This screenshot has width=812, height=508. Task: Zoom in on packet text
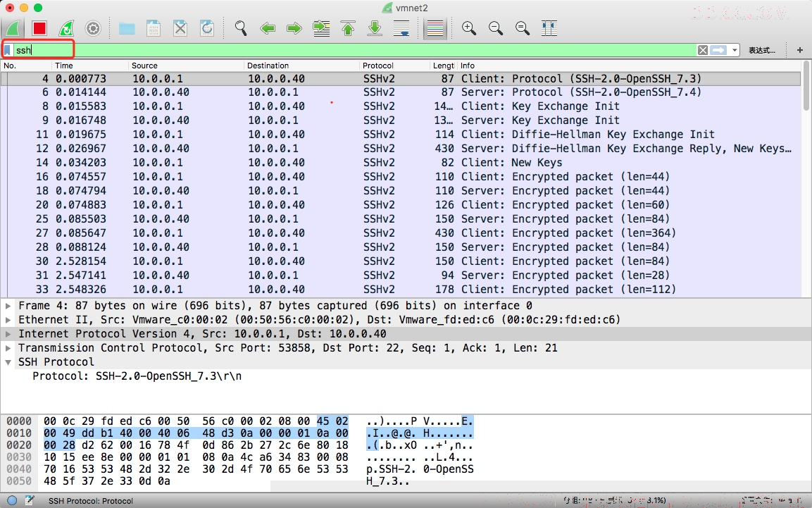click(469, 28)
